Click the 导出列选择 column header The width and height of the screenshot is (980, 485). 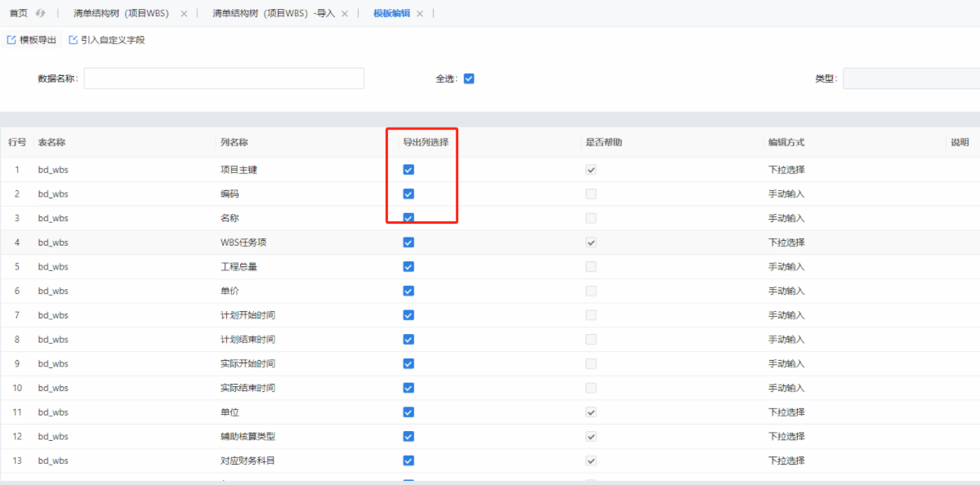pos(425,142)
